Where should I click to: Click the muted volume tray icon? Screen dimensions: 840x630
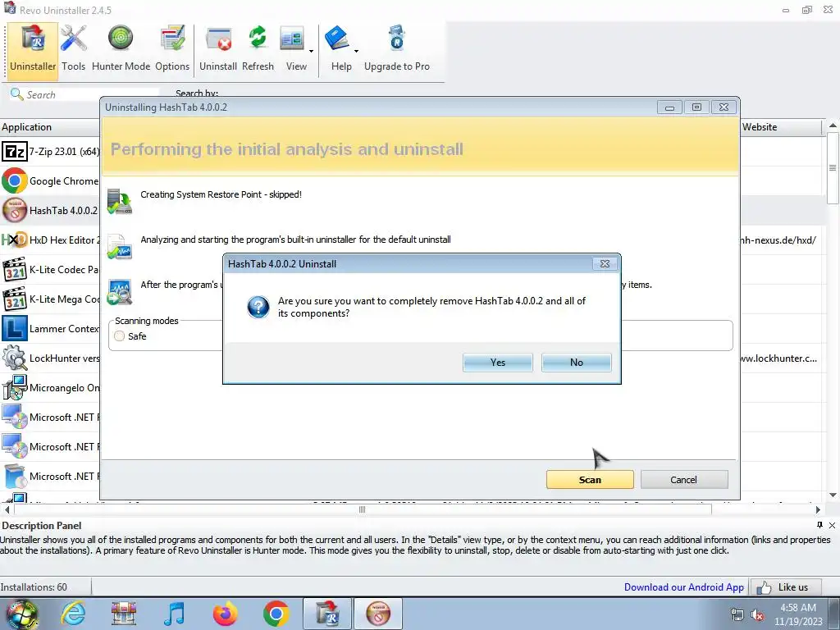(x=757, y=615)
